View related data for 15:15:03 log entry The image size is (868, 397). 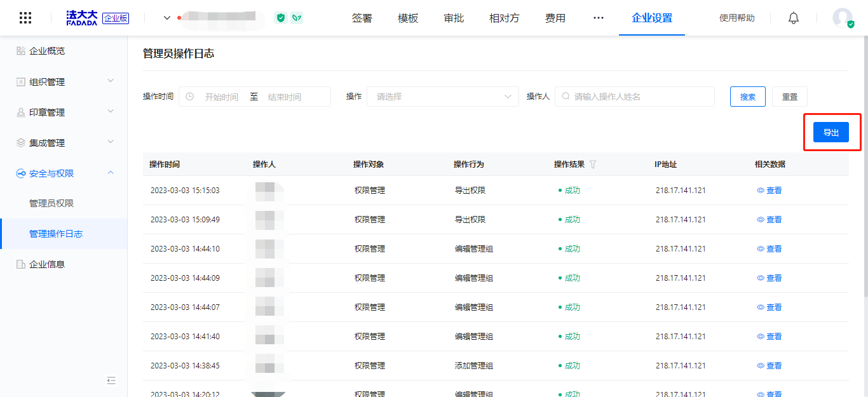[770, 191]
